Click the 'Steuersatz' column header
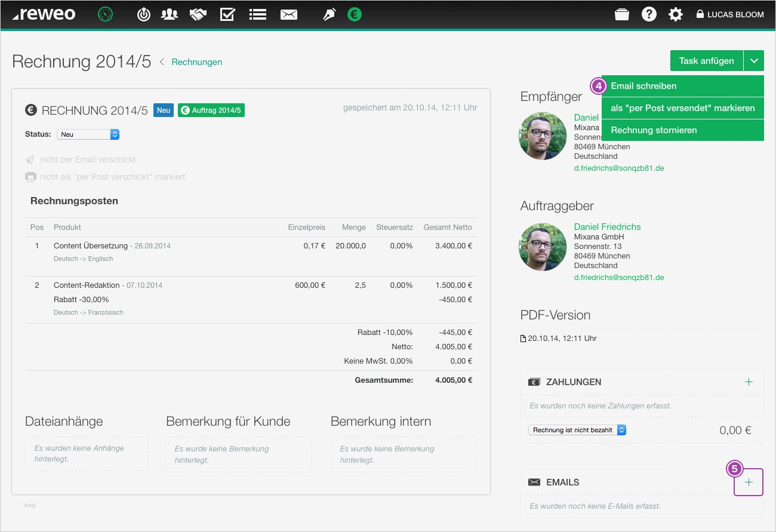This screenshot has height=532, width=776. coord(395,227)
